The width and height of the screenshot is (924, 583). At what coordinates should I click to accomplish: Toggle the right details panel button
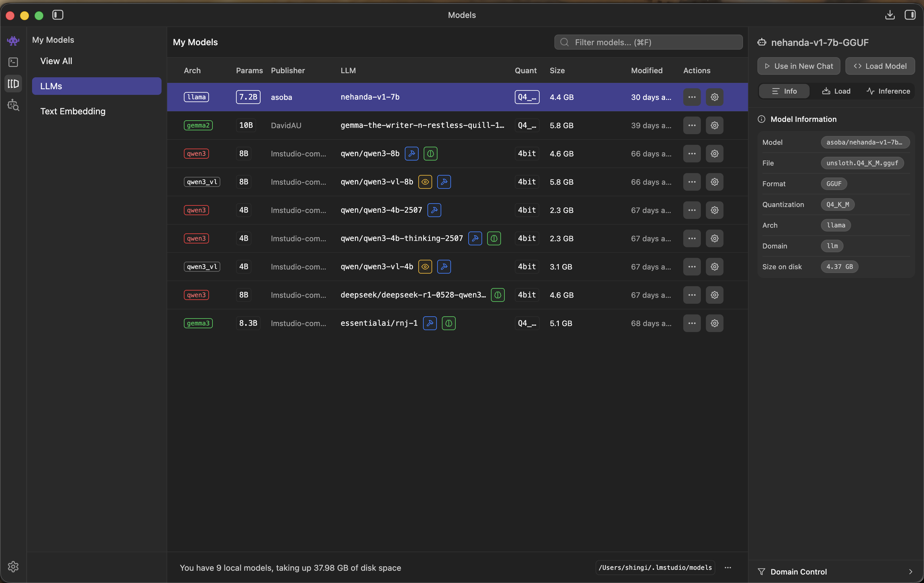coord(910,15)
